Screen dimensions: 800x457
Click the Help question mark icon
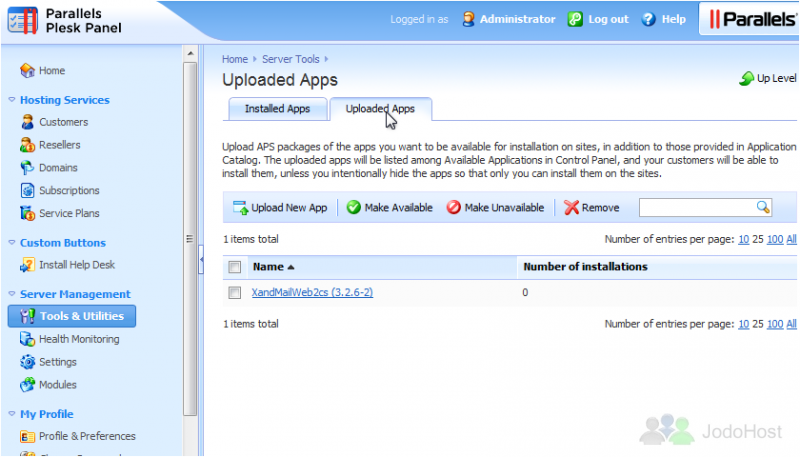[x=648, y=19]
